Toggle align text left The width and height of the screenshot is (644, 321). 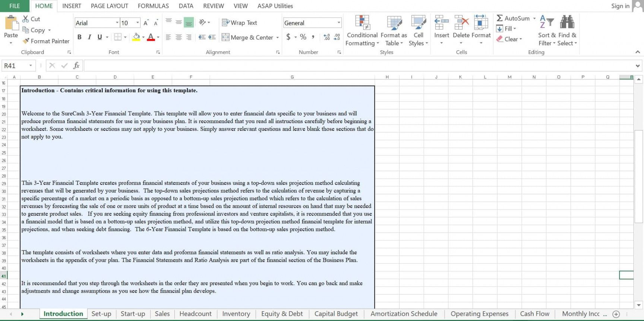(x=168, y=37)
